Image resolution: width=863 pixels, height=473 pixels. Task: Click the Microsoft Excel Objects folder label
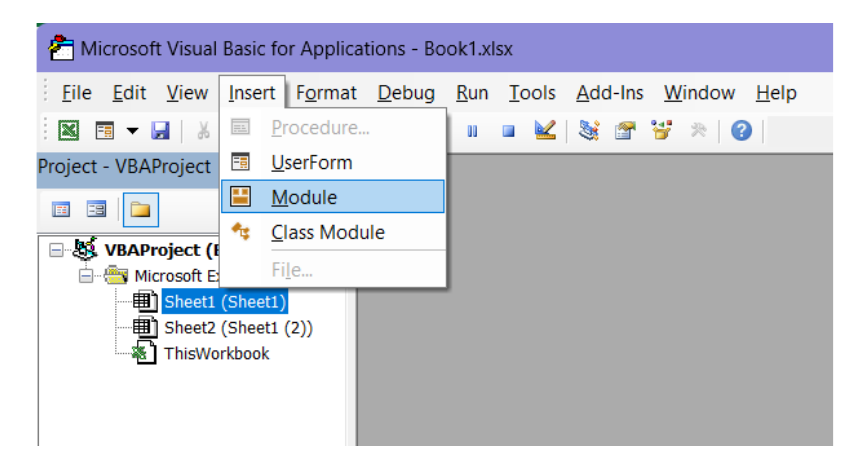point(176,276)
